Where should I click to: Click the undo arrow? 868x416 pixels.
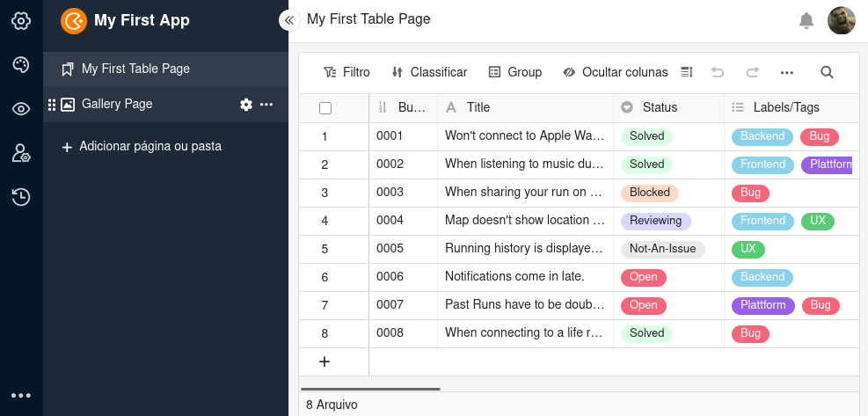tap(718, 72)
